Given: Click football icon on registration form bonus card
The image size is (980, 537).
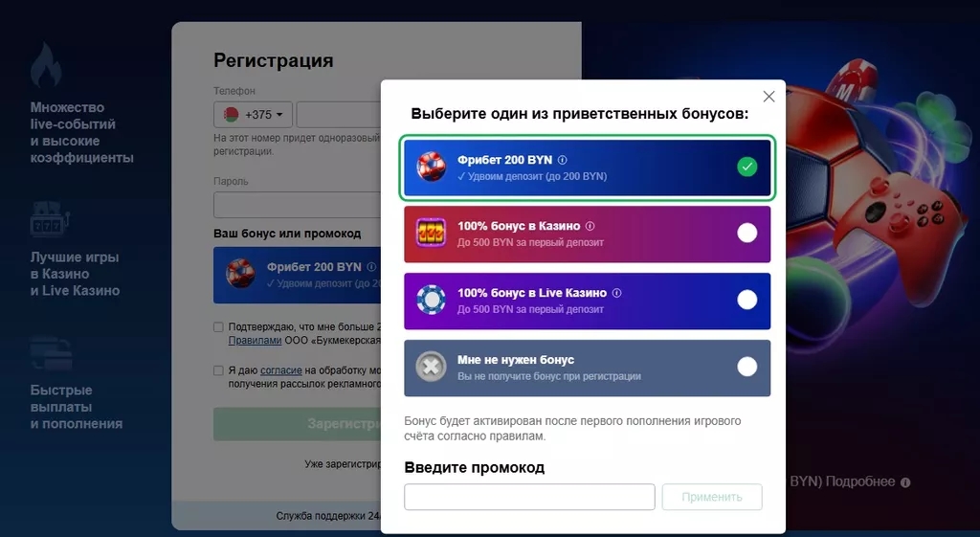Looking at the screenshot, I should (240, 274).
